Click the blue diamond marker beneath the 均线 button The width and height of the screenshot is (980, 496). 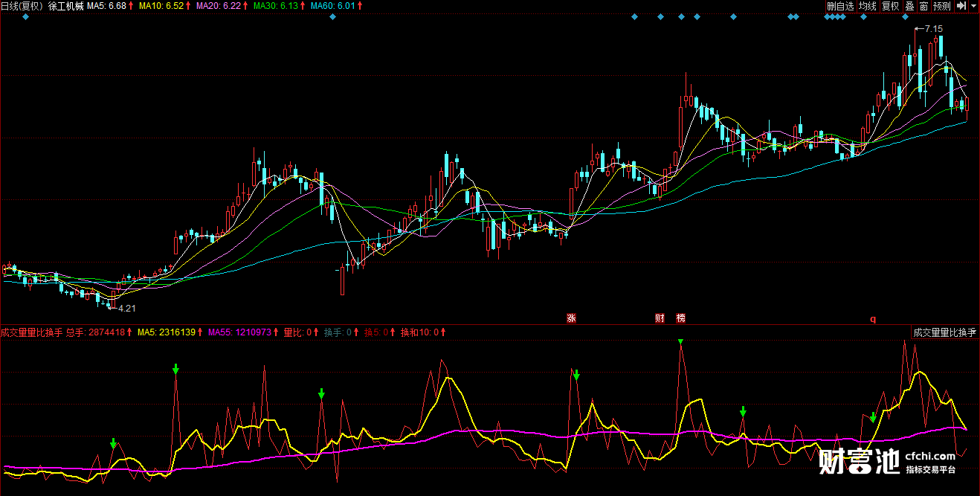(x=863, y=17)
